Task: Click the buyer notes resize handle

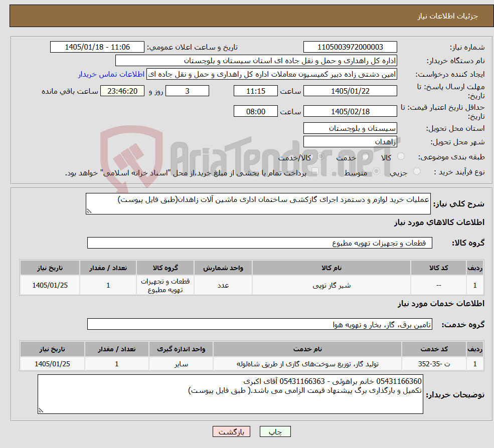Action: 41,410
